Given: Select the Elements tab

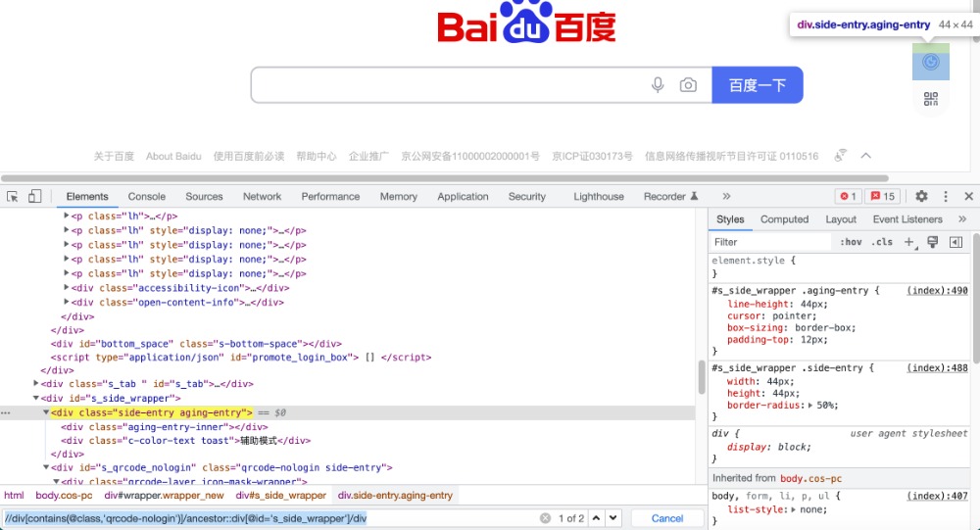Looking at the screenshot, I should click(87, 196).
